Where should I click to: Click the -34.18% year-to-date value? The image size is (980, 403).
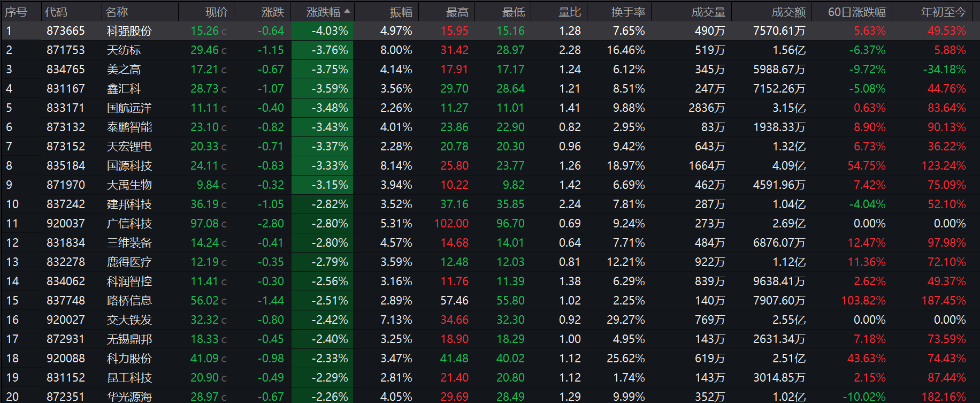point(945,70)
